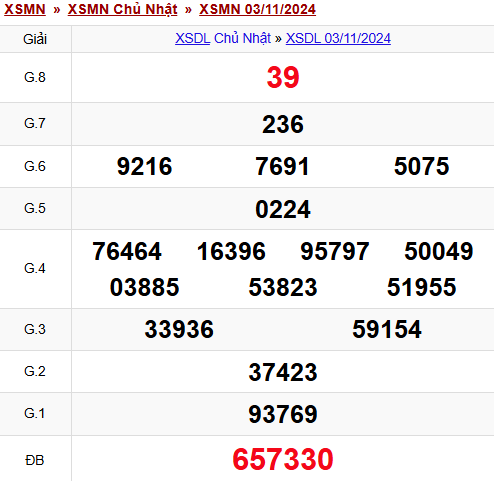Open the XSMN Chủ Nhật breadcrumb link
The image size is (494, 481).
pos(122,9)
